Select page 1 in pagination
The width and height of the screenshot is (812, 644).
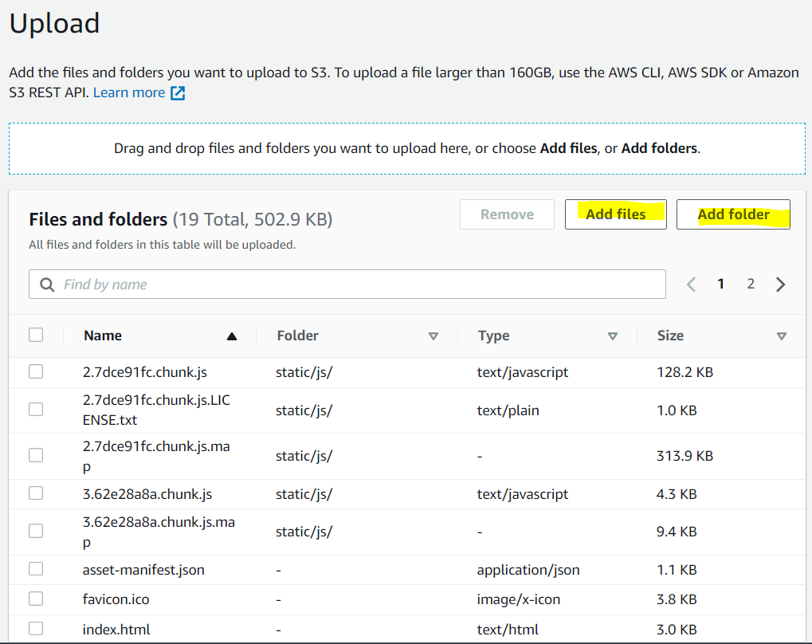(720, 284)
